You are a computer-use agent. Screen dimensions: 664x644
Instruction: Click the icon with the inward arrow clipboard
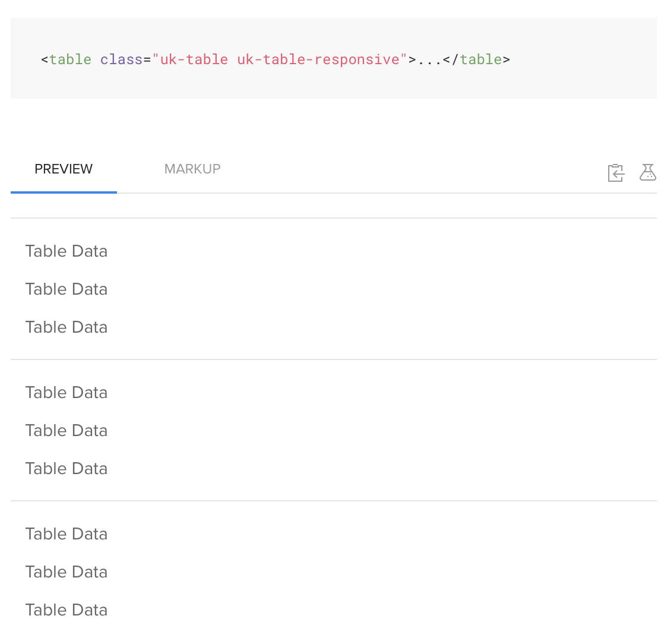[616, 173]
